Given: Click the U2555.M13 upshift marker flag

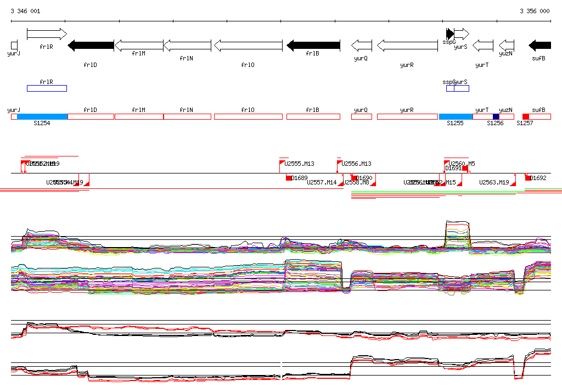Looking at the screenshot, I should 282,163.
